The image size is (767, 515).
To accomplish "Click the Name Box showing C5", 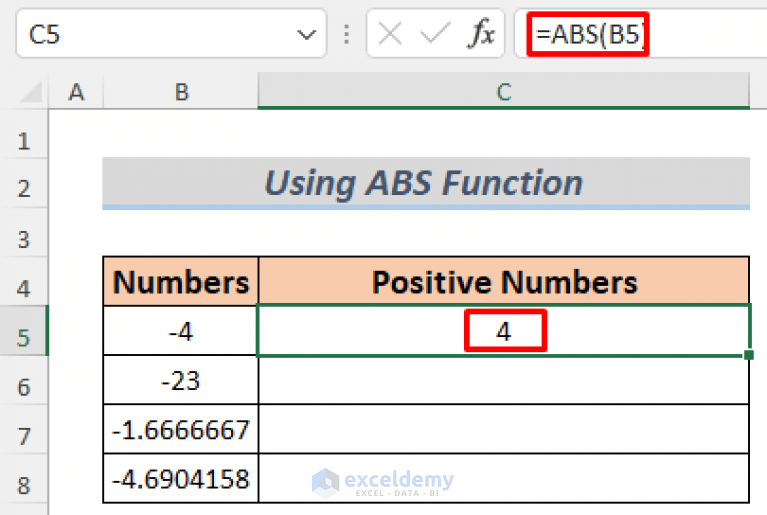I will click(171, 34).
